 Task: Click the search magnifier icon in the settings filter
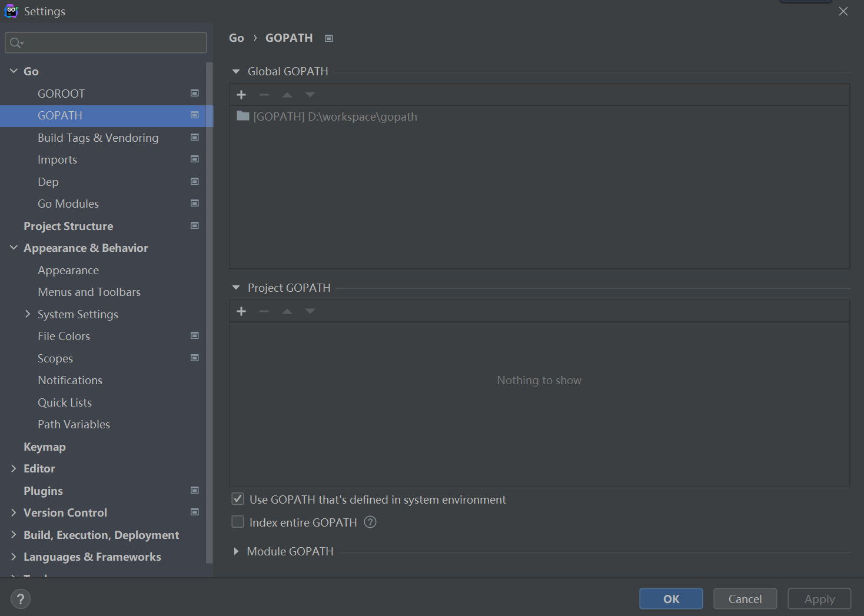point(16,42)
